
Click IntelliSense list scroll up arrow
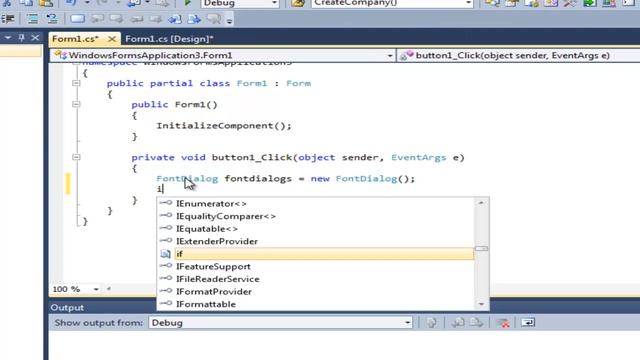pyautogui.click(x=481, y=203)
